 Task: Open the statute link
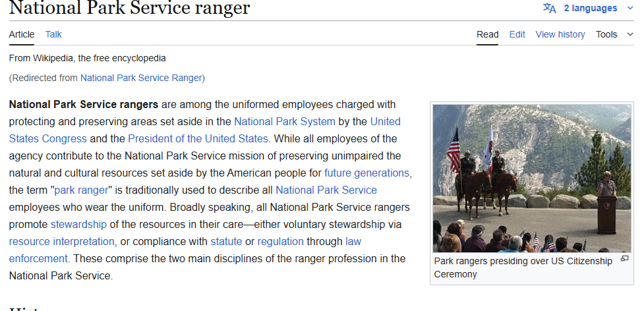[226, 242]
